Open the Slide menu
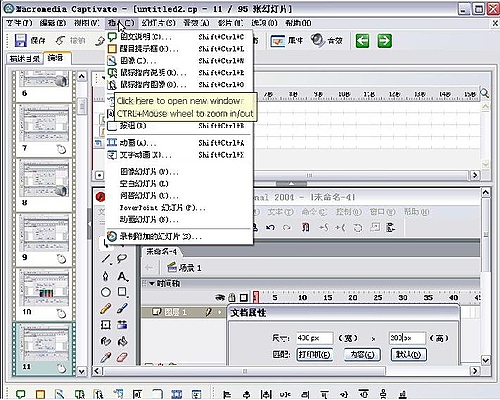500x400 pixels. coord(158,23)
